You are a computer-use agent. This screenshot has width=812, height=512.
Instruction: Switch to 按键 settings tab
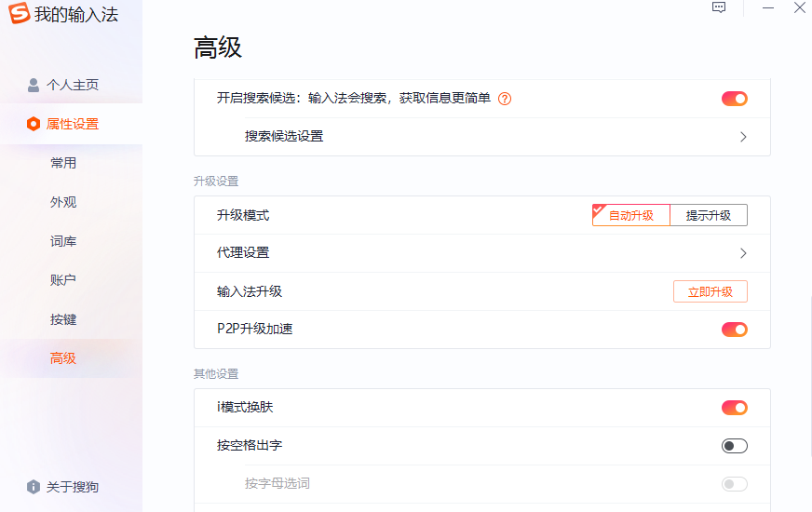[63, 319]
